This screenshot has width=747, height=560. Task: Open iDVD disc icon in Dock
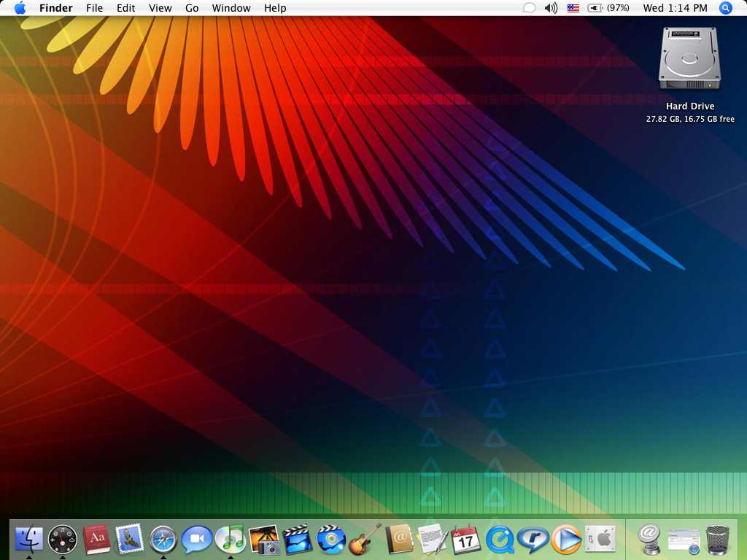tap(330, 539)
